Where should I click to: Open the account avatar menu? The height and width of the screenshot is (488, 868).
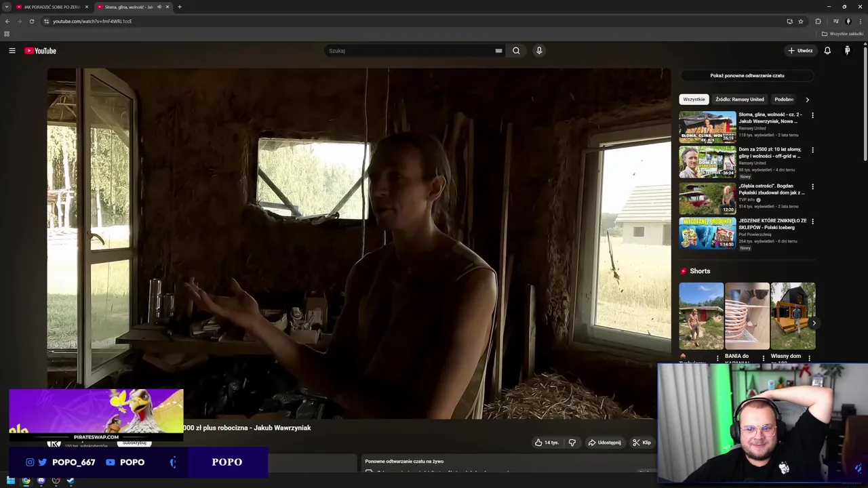[847, 51]
